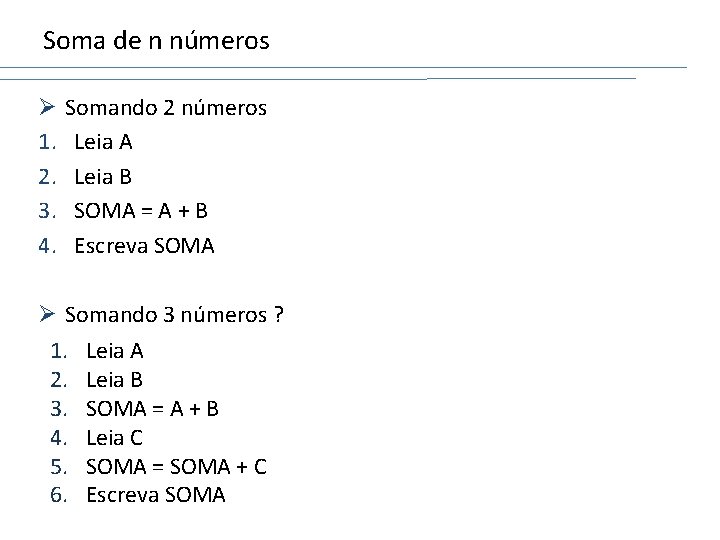Select the line "SOMA = SOMA + C"
Screen dimensions: 720x540
pyautogui.click(x=176, y=466)
